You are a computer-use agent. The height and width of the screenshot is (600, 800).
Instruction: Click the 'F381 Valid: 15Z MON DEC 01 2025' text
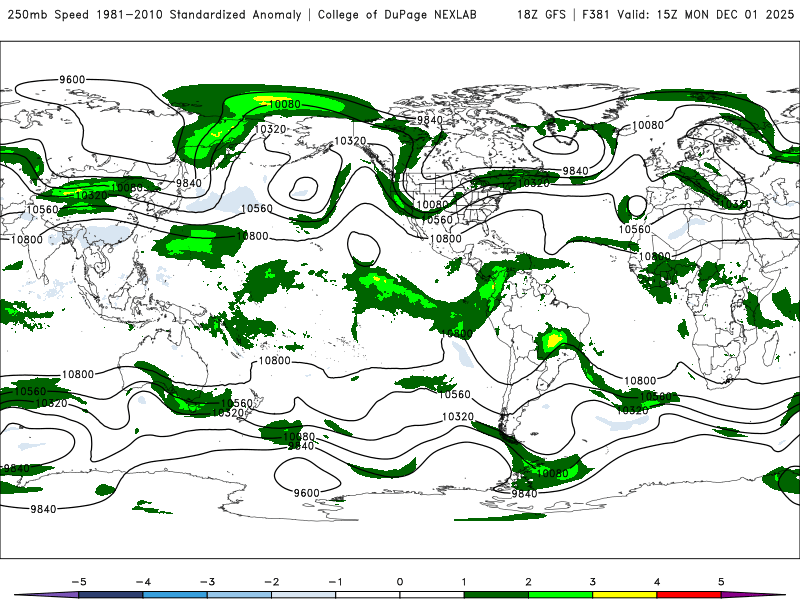(688, 14)
